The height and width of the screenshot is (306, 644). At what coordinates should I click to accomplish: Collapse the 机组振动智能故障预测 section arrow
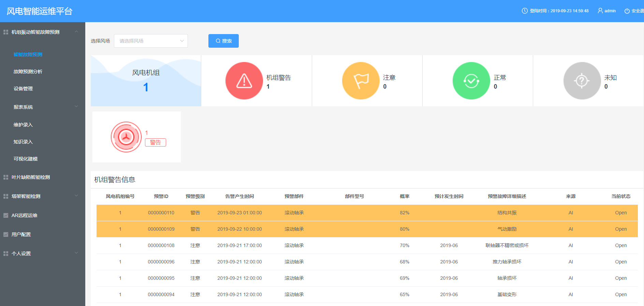(76, 32)
